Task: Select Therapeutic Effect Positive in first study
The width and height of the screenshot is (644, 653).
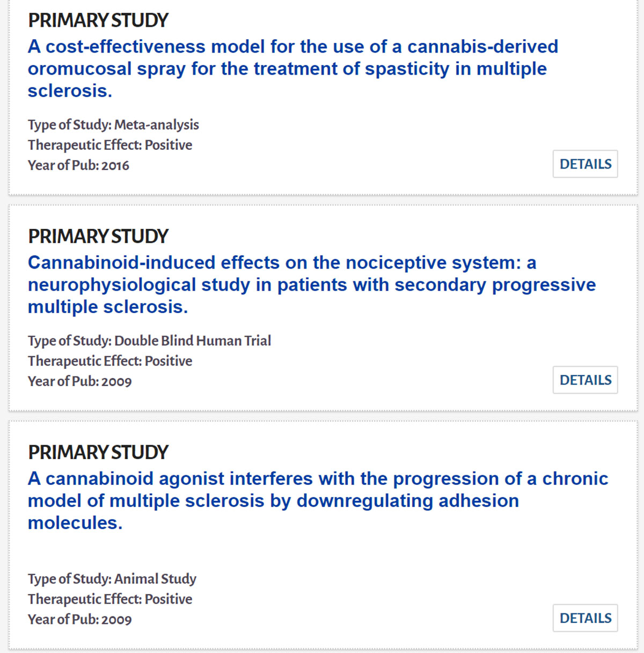Action: click(110, 145)
